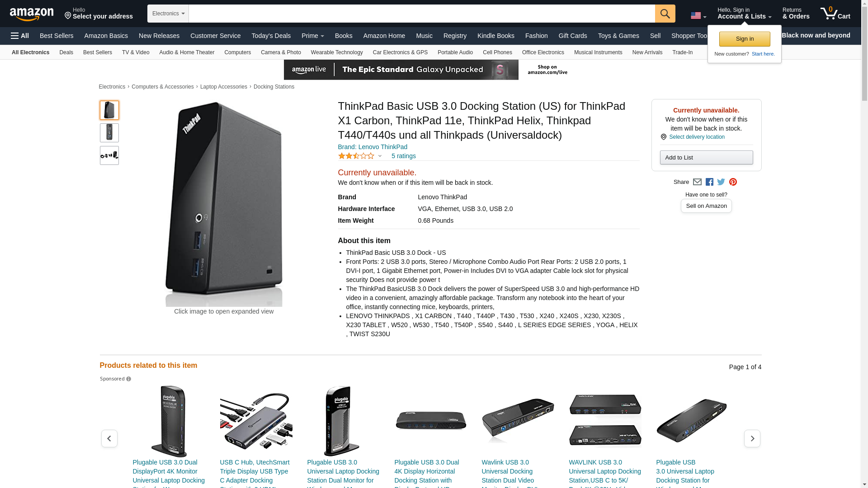Viewport: 868px width, 488px height.
Task: Share the product on Twitter
Action: [721, 182]
